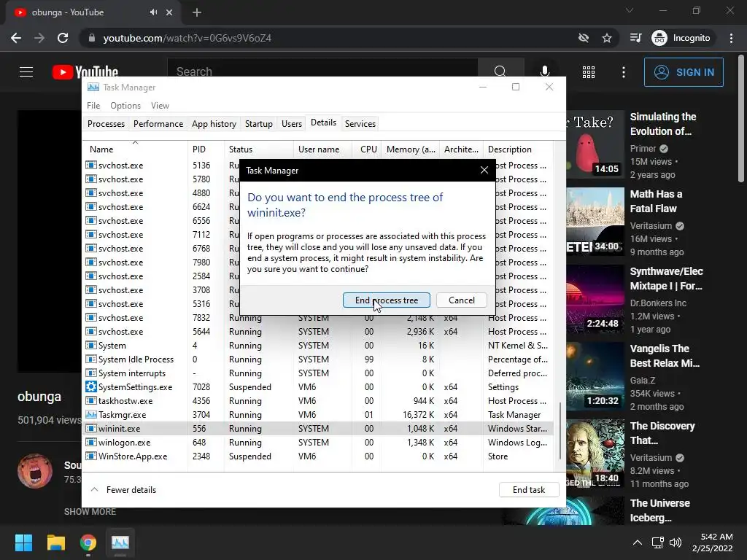Open File Explorer from the taskbar
Image resolution: width=747 pixels, height=560 pixels.
click(55, 542)
